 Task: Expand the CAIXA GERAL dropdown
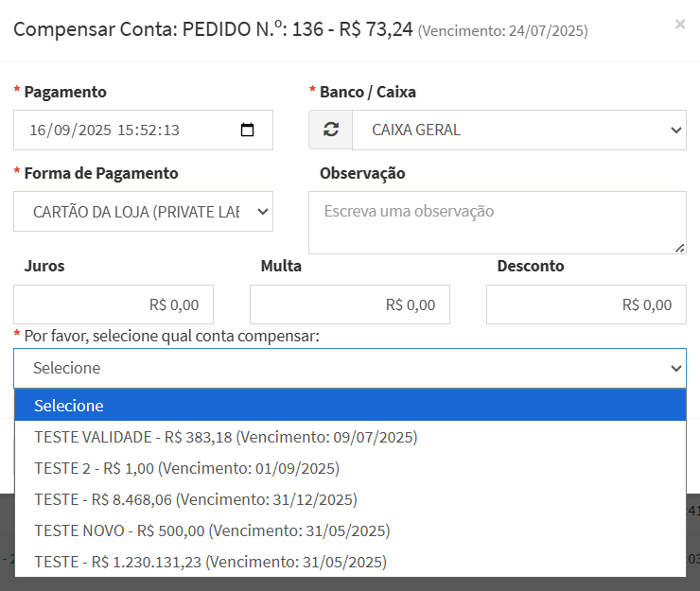pos(518,130)
